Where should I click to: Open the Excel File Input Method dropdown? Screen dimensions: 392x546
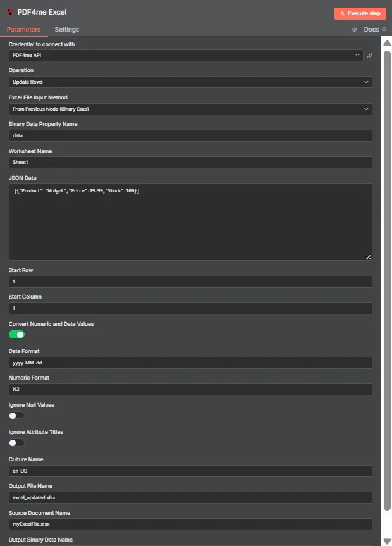click(190, 109)
